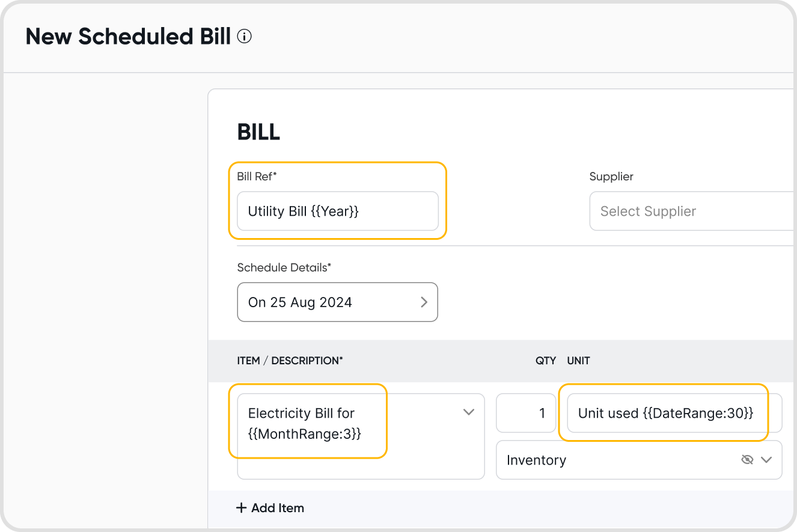
Task: Click the quantity field showing 1
Action: 526,413
